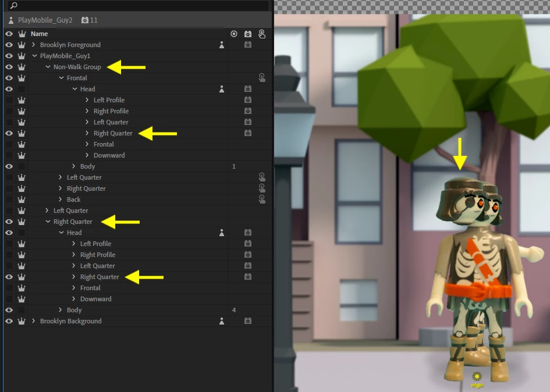Collapse the Non-Walk Group
This screenshot has width=550, height=392.
point(48,67)
